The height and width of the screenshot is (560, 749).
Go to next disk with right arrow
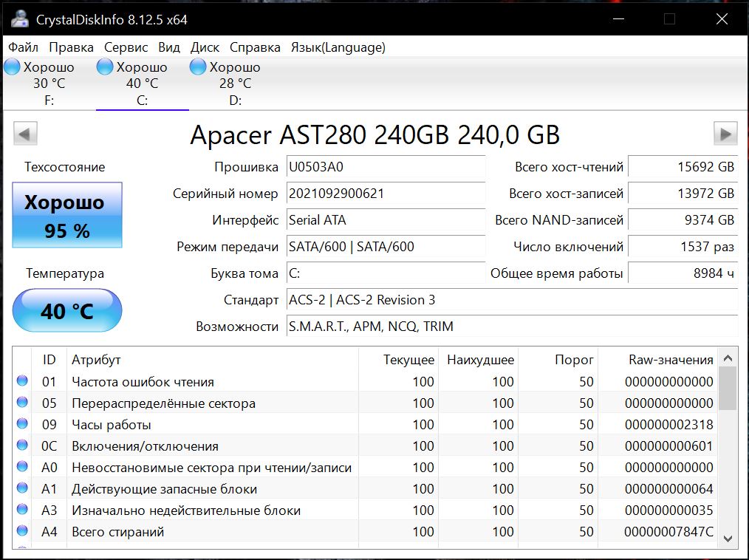725,133
